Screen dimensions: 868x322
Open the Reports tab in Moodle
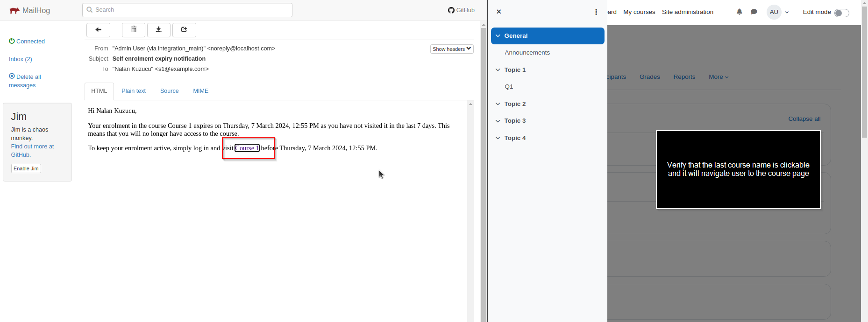[x=684, y=77]
